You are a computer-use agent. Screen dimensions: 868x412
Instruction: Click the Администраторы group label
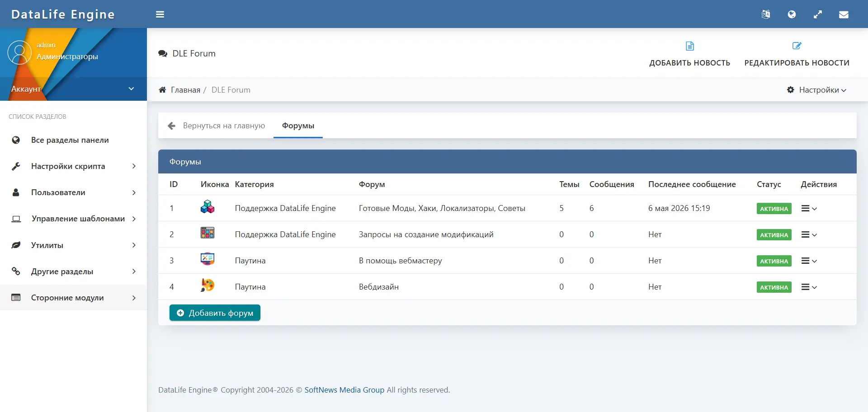pyautogui.click(x=67, y=56)
